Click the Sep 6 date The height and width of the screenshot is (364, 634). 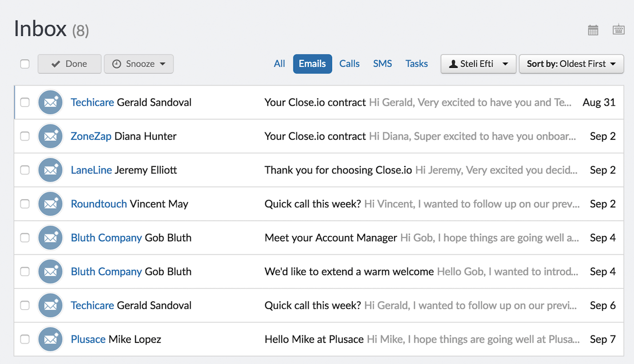pos(603,305)
